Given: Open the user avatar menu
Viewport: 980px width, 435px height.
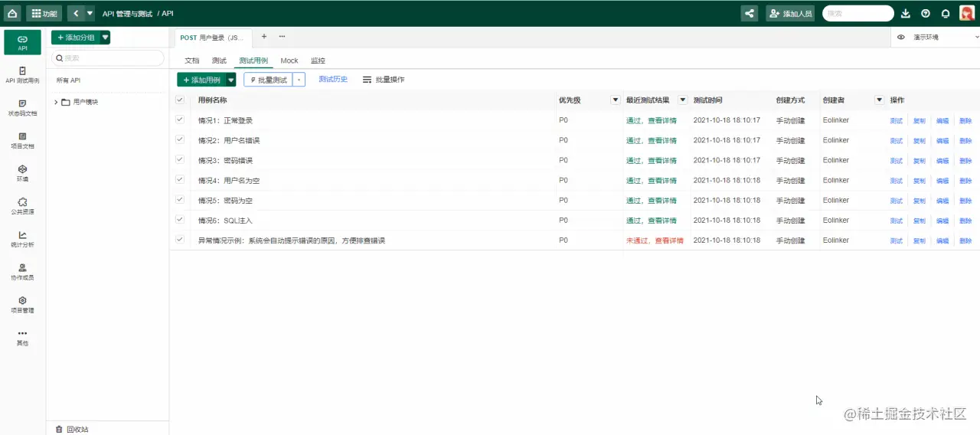Looking at the screenshot, I should (967, 13).
